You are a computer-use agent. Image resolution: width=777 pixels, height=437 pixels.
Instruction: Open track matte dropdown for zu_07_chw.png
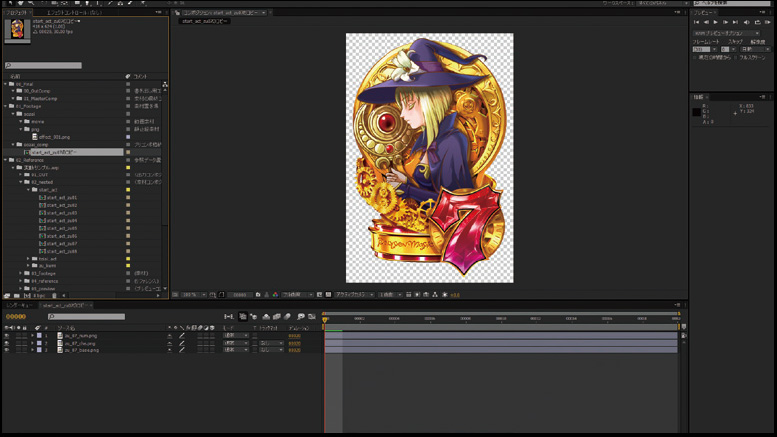[272, 343]
